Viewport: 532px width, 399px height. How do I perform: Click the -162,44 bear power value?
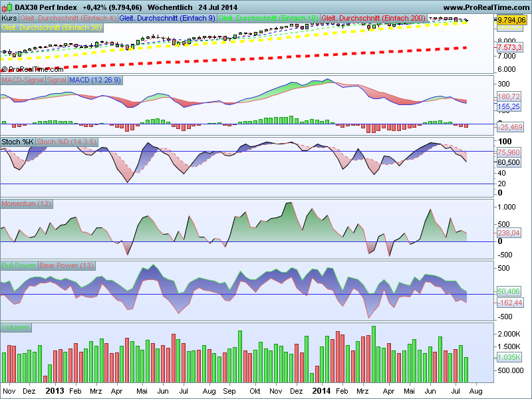[510, 303]
